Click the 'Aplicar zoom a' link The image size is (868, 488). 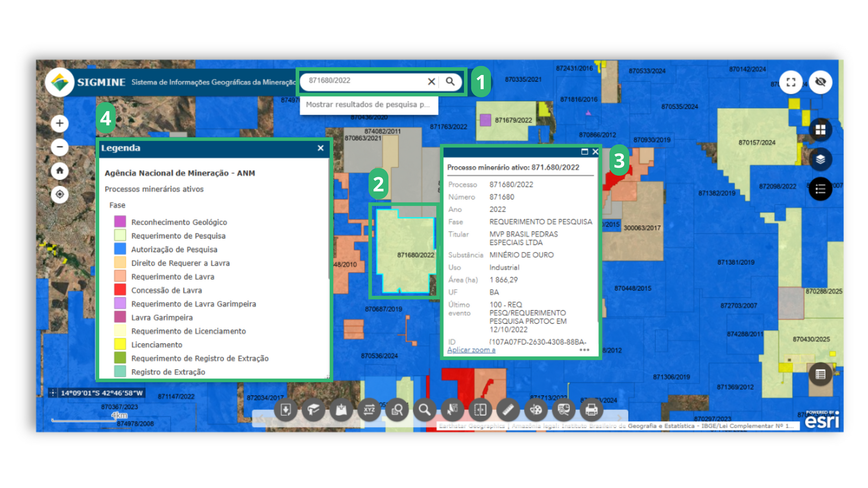point(471,350)
